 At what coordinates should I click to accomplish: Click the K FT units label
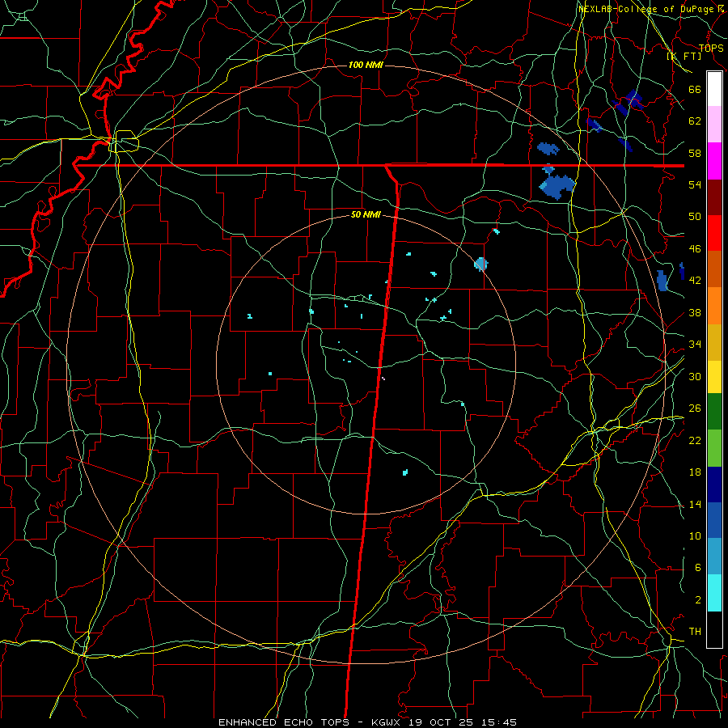point(684,56)
